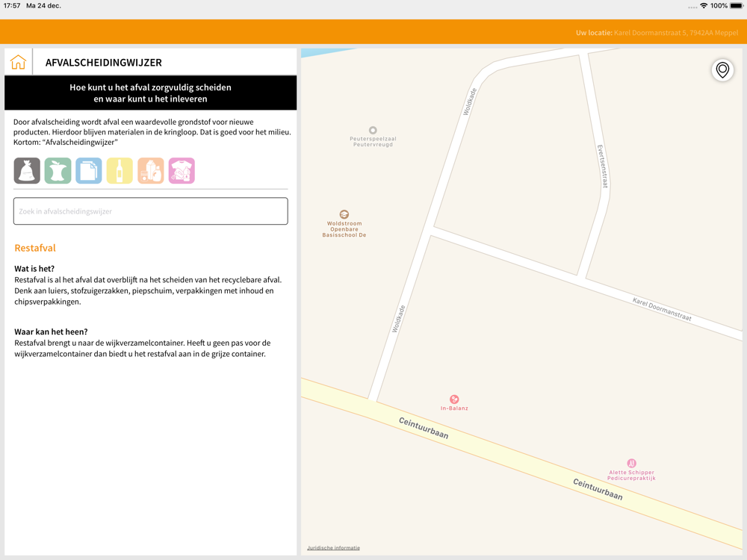The width and height of the screenshot is (747, 560).
Task: Tap the orange home icon
Action: 18,62
